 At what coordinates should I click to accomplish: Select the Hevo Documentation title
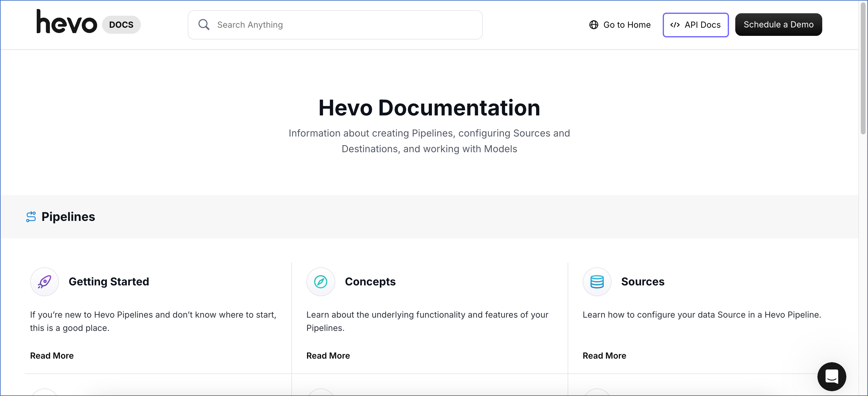pos(429,108)
